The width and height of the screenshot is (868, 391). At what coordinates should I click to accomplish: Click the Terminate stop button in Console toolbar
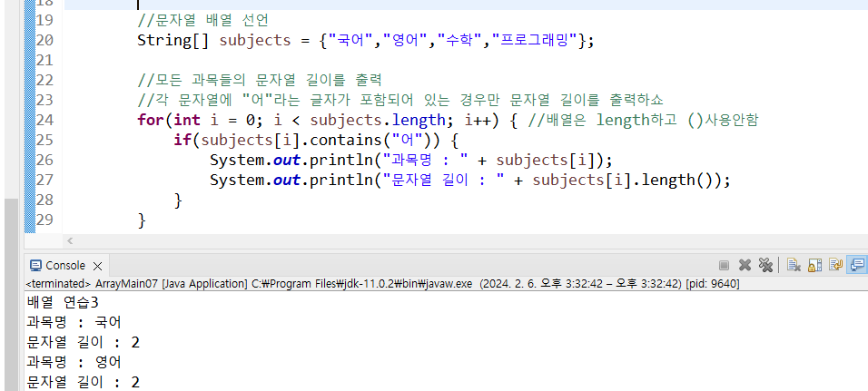[x=724, y=266]
